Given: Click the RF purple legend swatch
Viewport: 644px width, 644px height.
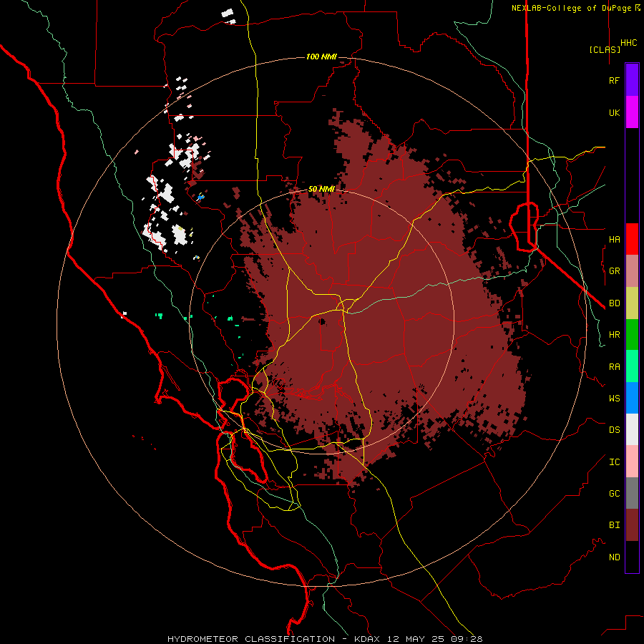Looking at the screenshot, I should pyautogui.click(x=632, y=80).
